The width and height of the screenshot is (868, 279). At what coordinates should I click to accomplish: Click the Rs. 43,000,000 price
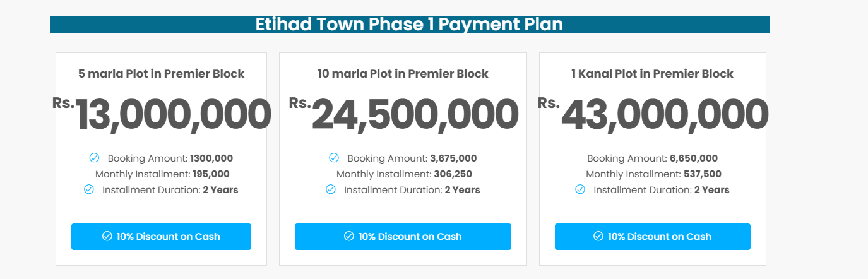[x=653, y=116]
